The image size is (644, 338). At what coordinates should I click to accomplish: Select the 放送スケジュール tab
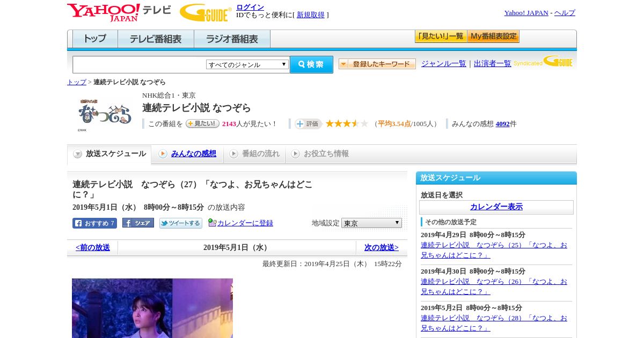point(109,154)
